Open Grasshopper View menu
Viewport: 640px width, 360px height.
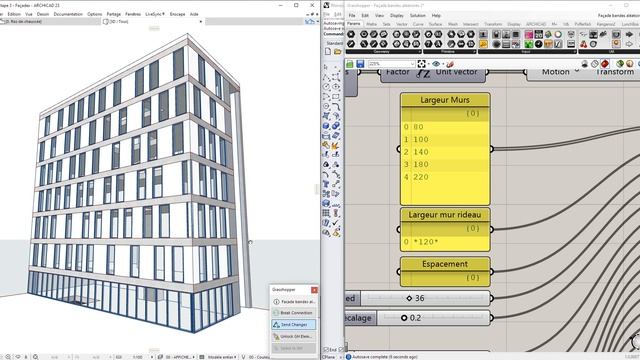tap(379, 16)
